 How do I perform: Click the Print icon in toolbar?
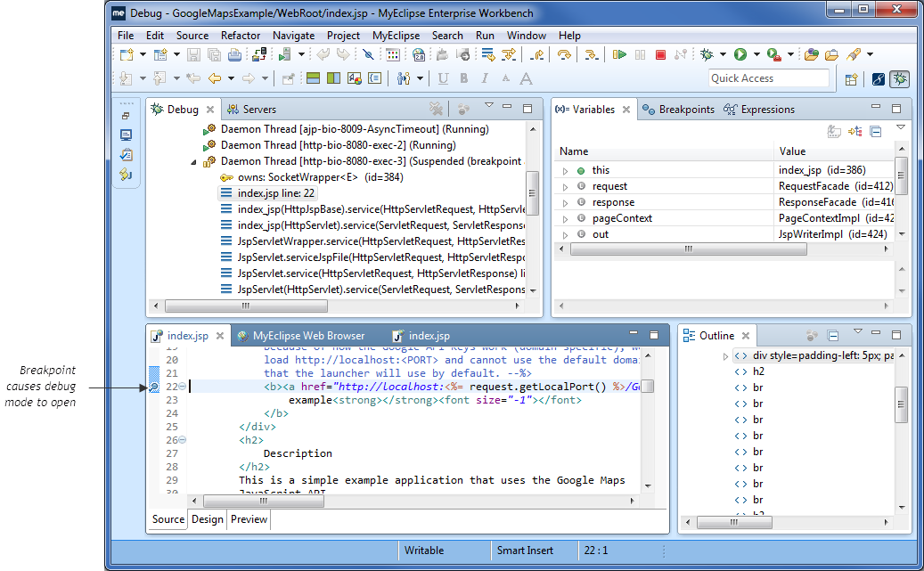[x=234, y=55]
